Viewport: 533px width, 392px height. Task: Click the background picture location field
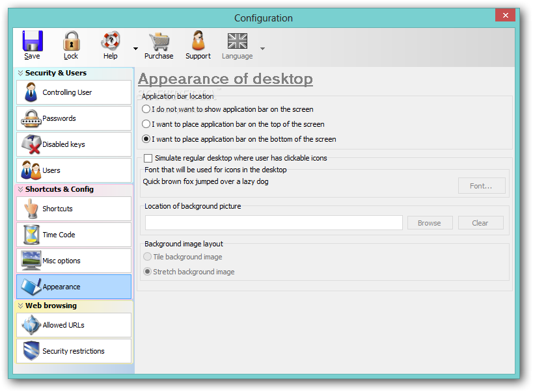tap(274, 223)
